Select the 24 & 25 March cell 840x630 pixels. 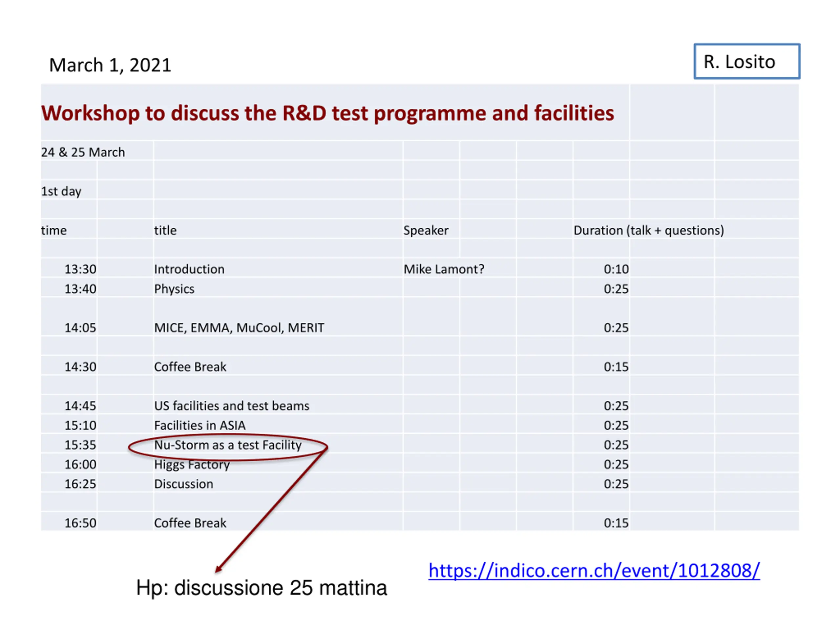click(83, 152)
